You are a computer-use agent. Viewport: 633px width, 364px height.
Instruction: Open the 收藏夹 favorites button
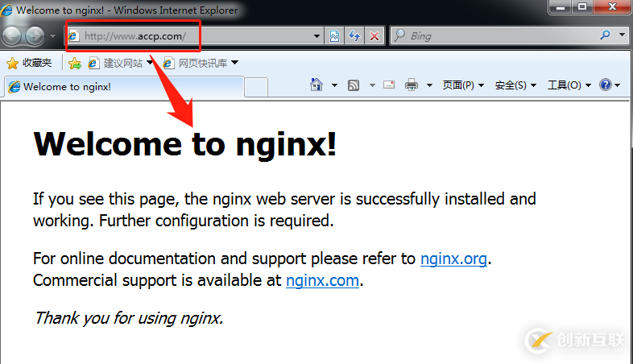[30, 63]
